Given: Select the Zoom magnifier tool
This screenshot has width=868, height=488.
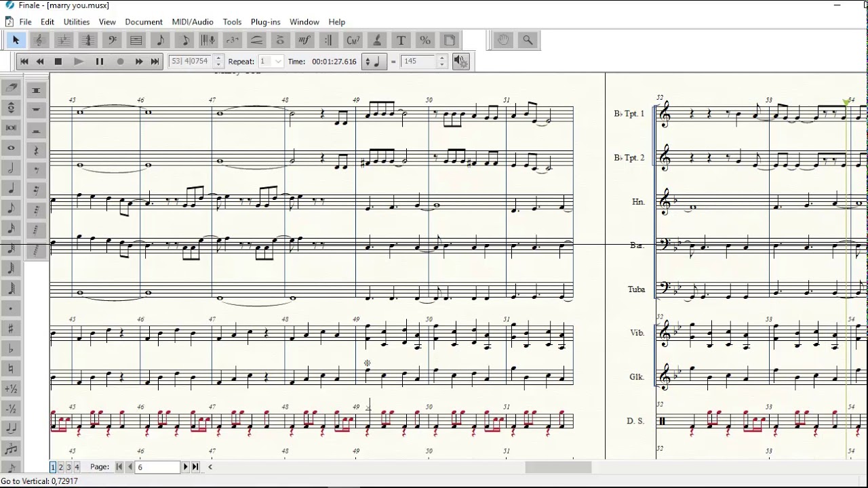Looking at the screenshot, I should tap(528, 40).
